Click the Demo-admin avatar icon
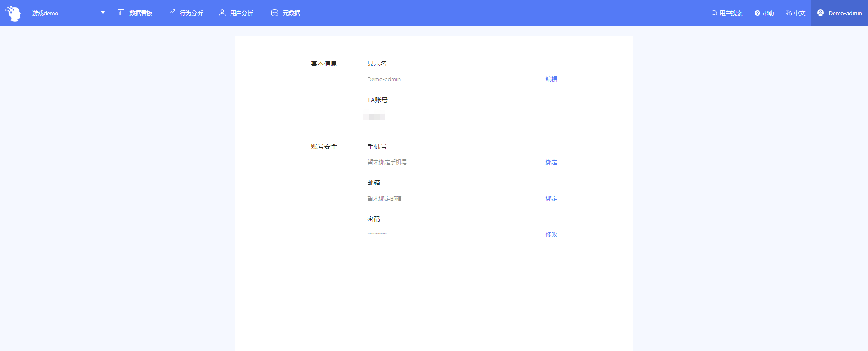 point(821,13)
